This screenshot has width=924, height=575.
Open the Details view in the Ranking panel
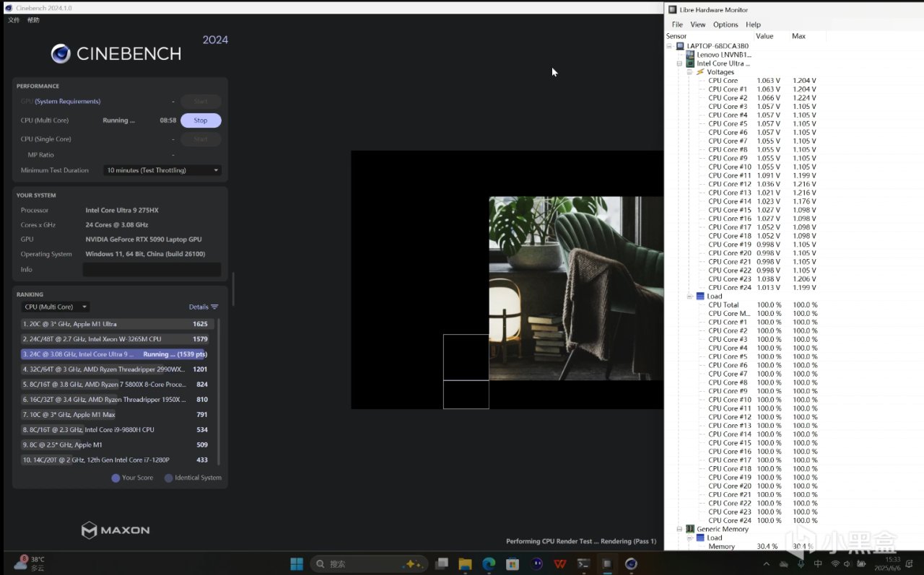pyautogui.click(x=204, y=307)
